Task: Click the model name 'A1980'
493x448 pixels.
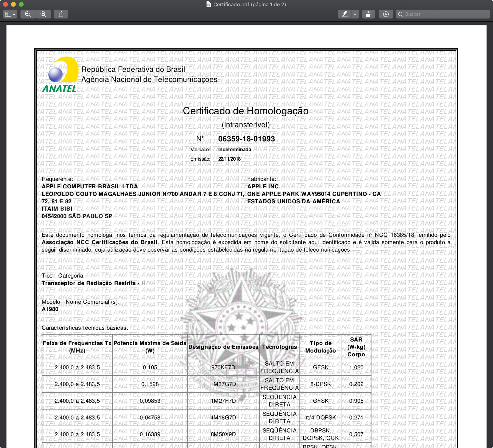Action: coord(50,309)
